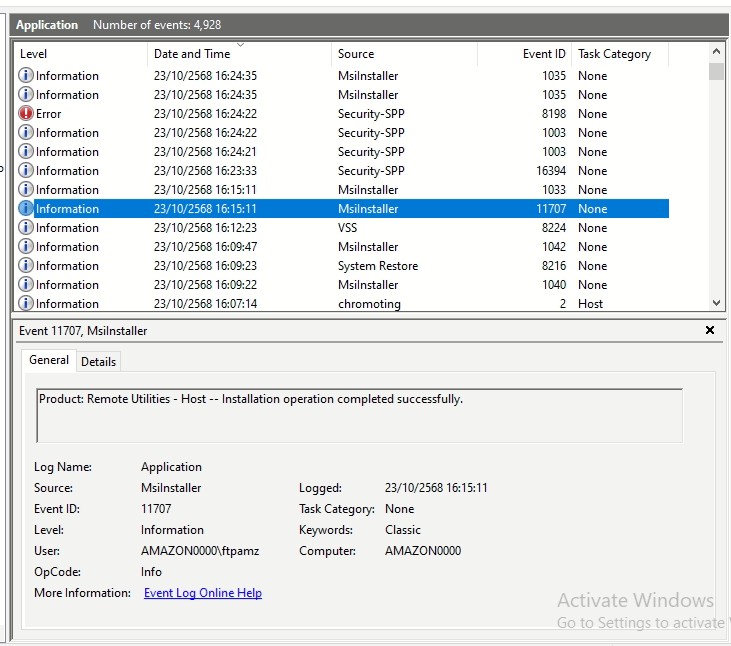Close the Event 11707 preview pane
731x646 pixels.
pos(710,330)
